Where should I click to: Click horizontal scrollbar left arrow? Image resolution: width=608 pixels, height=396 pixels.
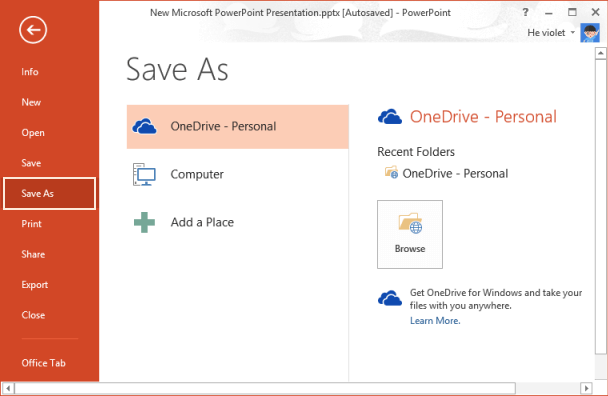coord(8,388)
